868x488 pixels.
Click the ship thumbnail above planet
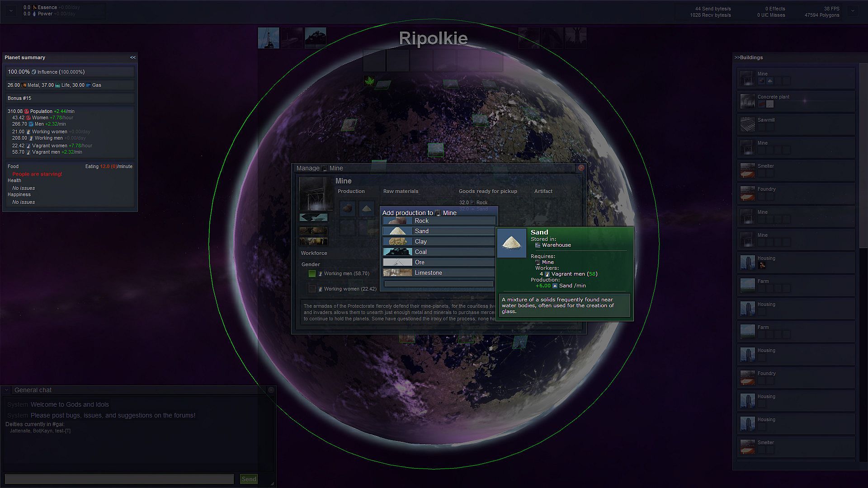[269, 38]
